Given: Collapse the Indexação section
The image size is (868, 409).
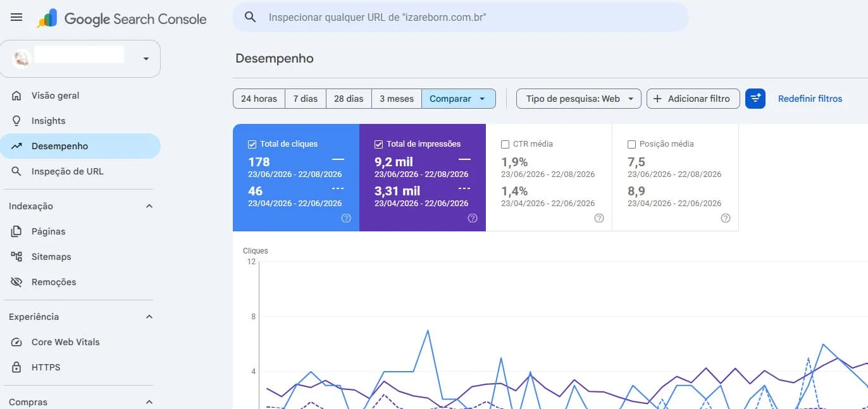Looking at the screenshot, I should 149,206.
